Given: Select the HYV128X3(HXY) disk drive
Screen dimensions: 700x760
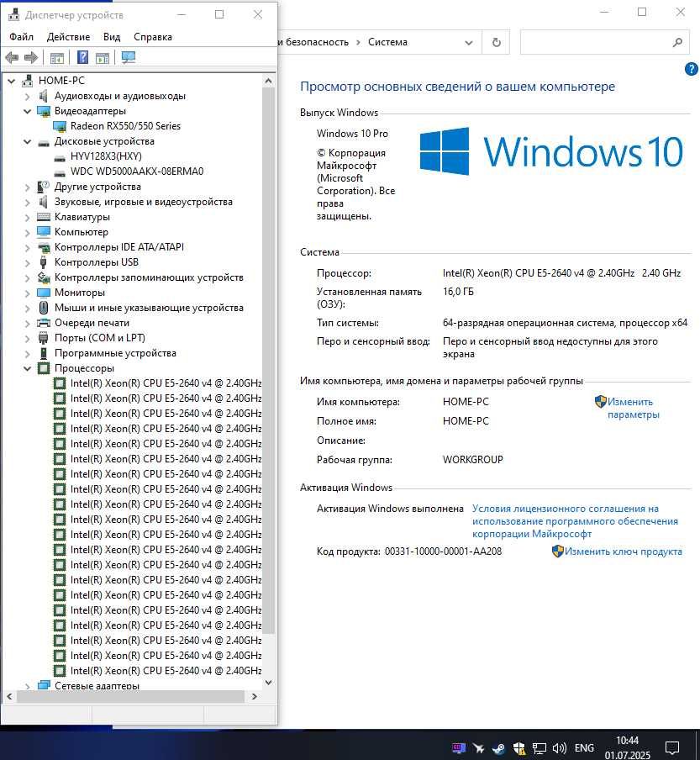Looking at the screenshot, I should (106, 156).
